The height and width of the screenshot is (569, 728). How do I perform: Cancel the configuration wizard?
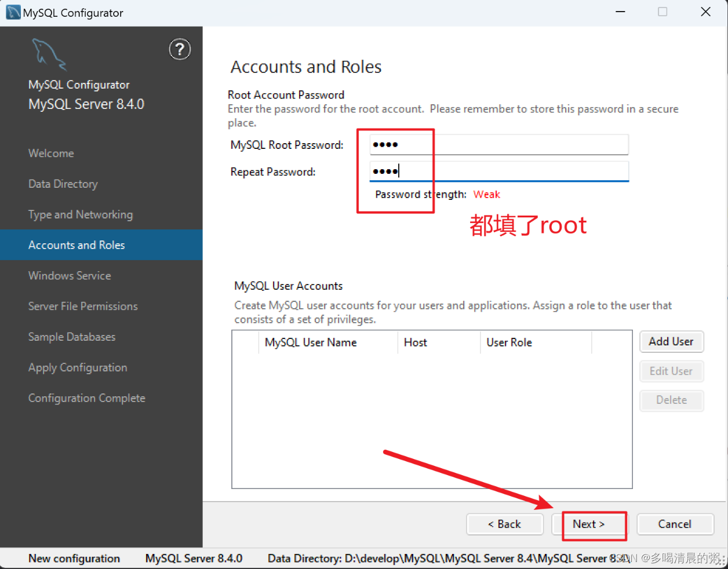[675, 524]
